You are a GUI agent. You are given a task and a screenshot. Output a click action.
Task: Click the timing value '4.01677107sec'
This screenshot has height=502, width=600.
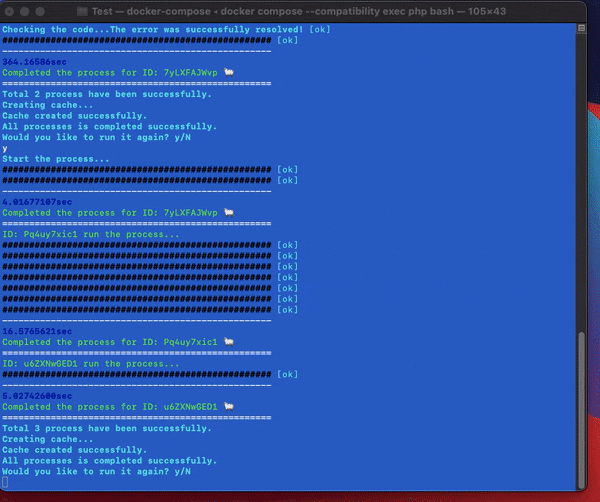37,202
